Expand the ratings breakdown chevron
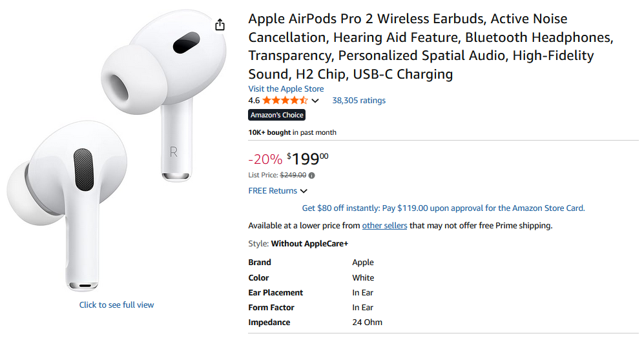 pos(315,101)
